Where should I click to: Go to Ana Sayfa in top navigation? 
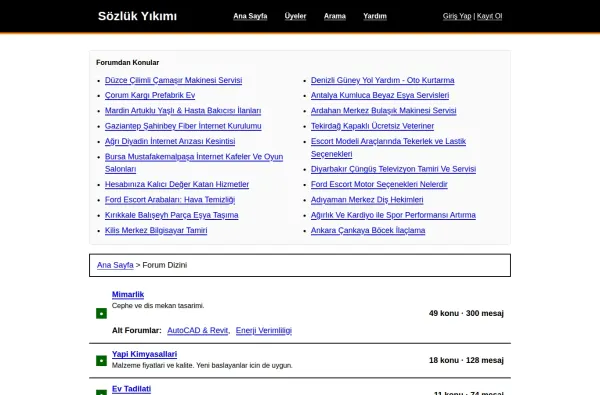click(x=250, y=16)
